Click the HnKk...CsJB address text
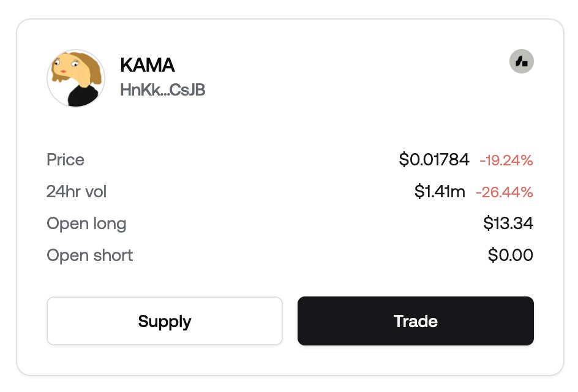 coord(163,89)
